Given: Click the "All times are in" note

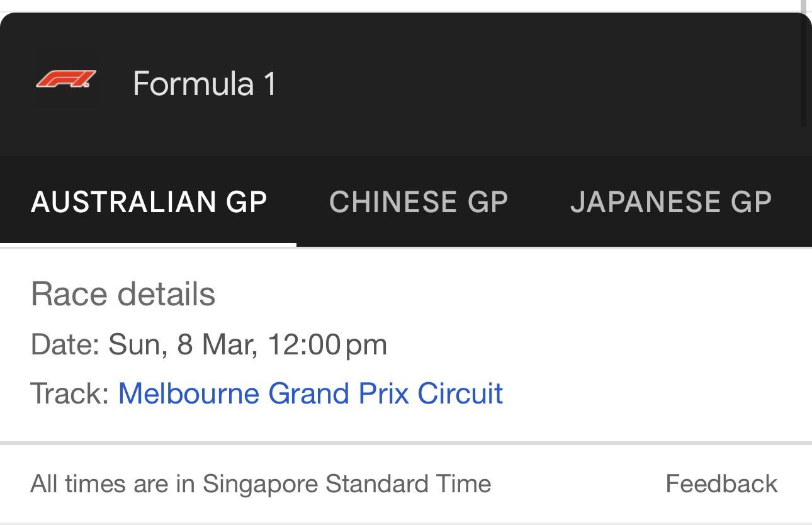Looking at the screenshot, I should click(x=112, y=484).
